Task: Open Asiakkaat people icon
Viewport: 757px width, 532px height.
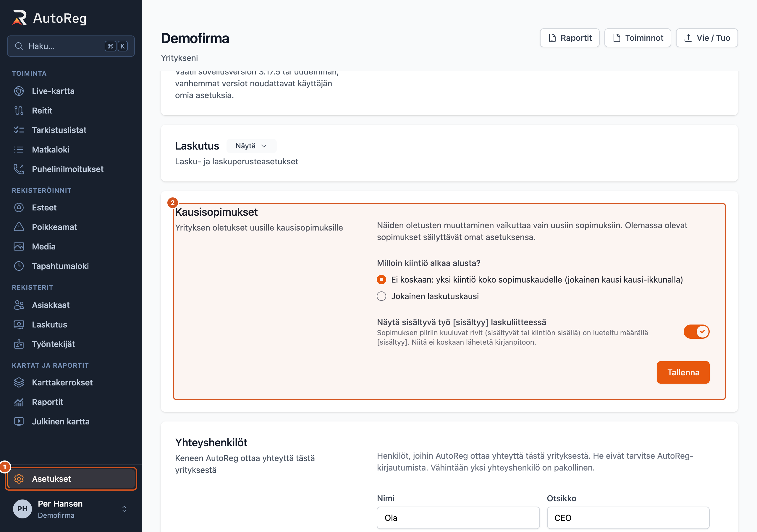Action: [x=19, y=305]
